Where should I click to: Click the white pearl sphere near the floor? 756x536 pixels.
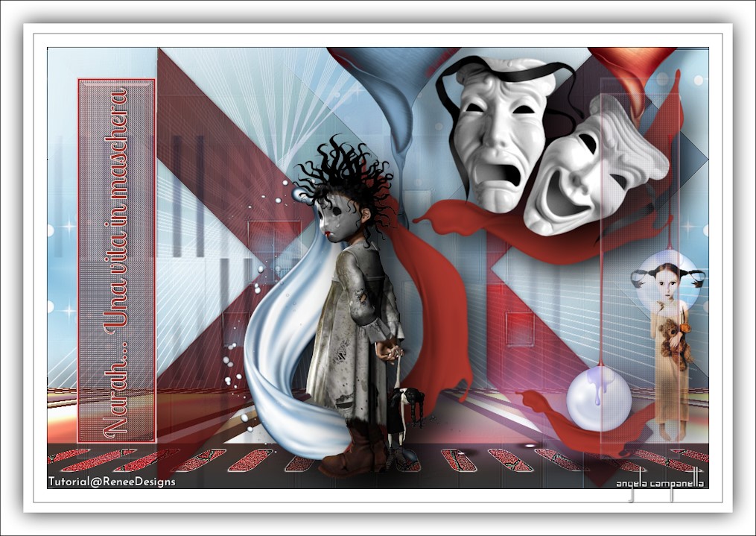click(x=599, y=399)
